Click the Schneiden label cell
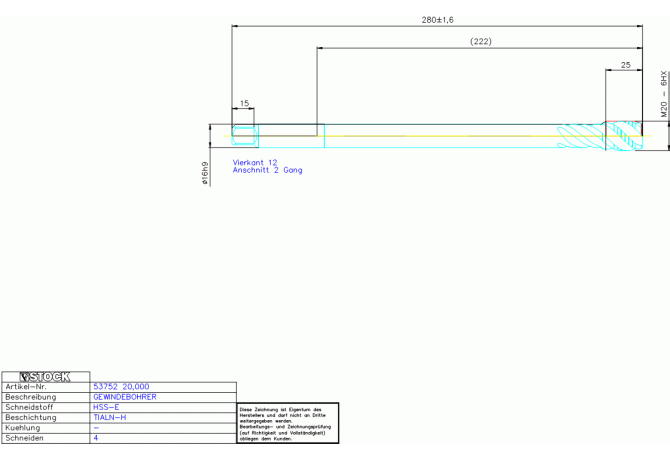Viewport: 670px width, 460px height. point(46,438)
